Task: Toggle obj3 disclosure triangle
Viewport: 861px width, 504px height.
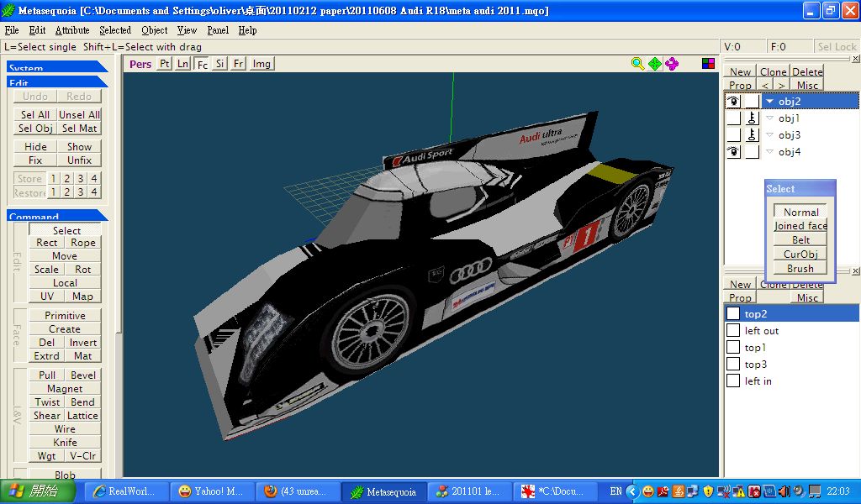Action: [x=770, y=135]
